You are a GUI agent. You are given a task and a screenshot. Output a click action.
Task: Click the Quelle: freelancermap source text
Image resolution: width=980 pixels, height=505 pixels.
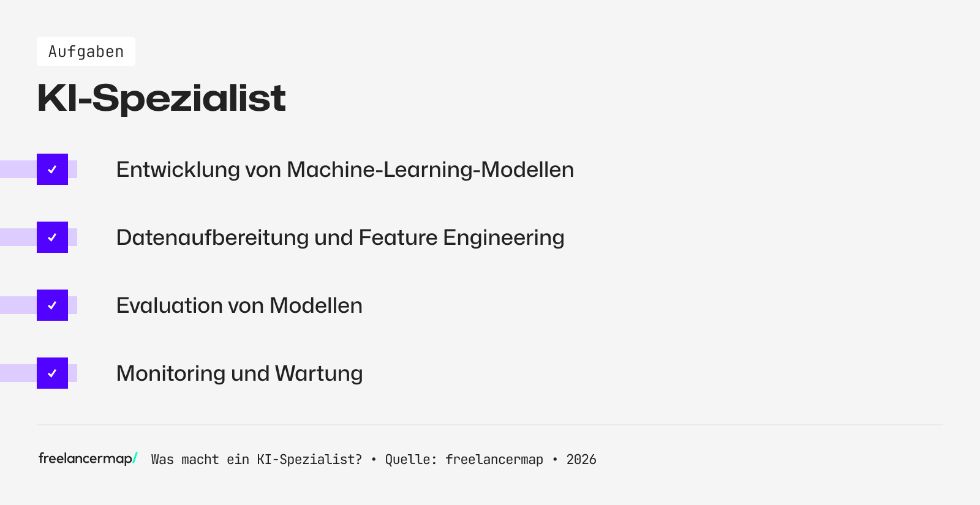[464, 460]
